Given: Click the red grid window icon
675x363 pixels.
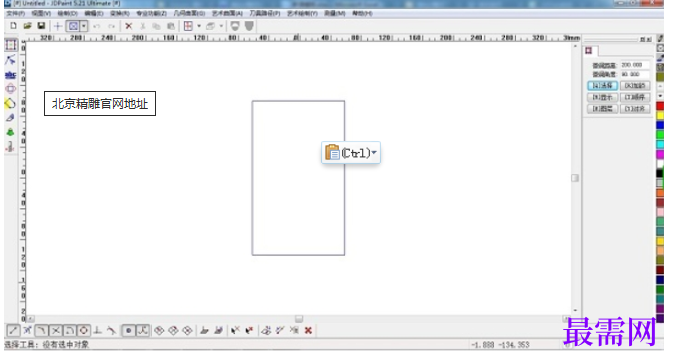Looking at the screenshot, I should 188,26.
